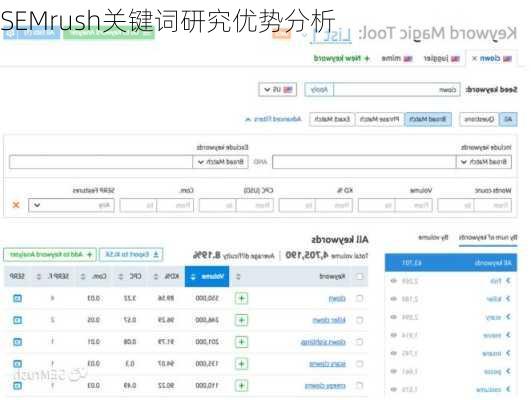Open SERP snapshot icon for scary clowns row

pos(17,364)
